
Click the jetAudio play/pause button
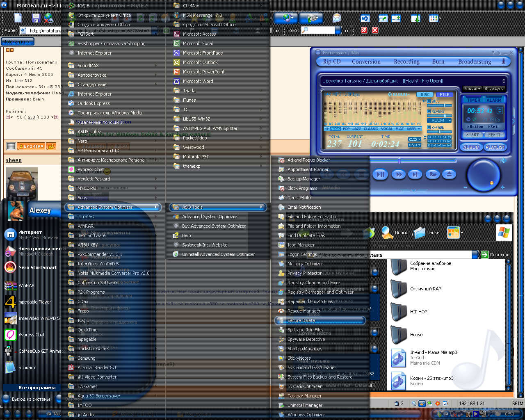[x=381, y=175]
